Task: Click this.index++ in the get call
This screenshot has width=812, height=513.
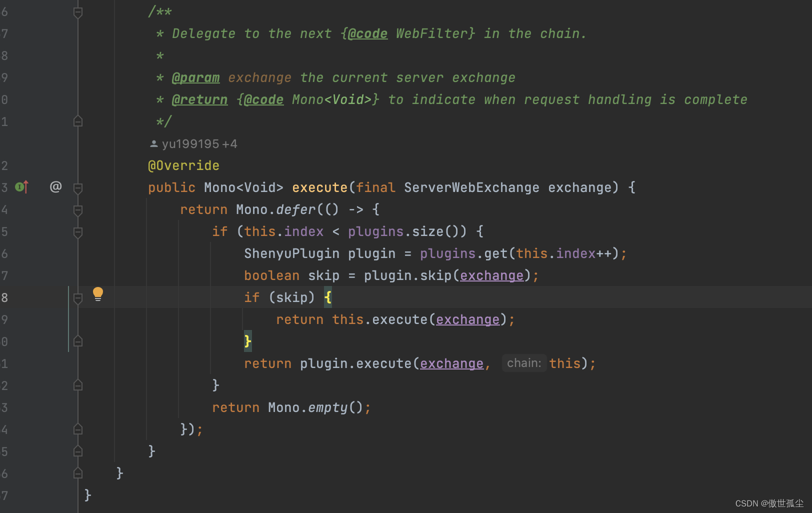Action: tap(563, 253)
